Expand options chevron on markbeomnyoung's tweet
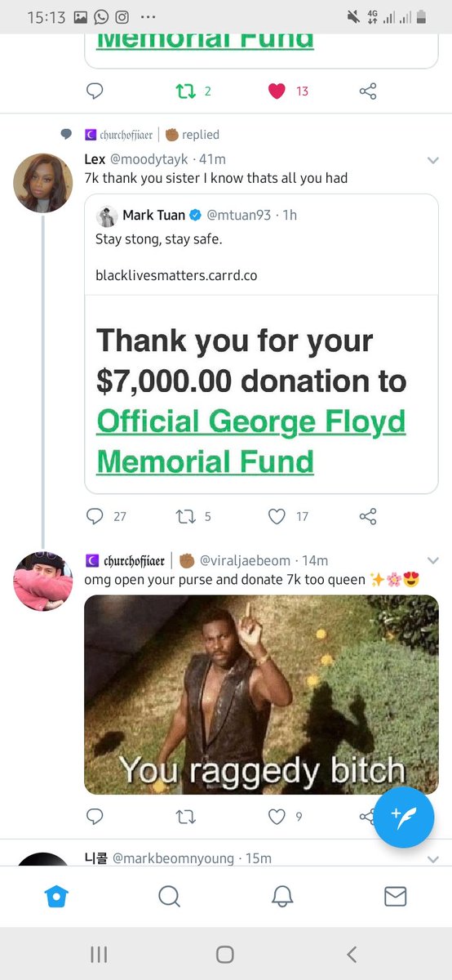The image size is (452, 980). tap(433, 859)
